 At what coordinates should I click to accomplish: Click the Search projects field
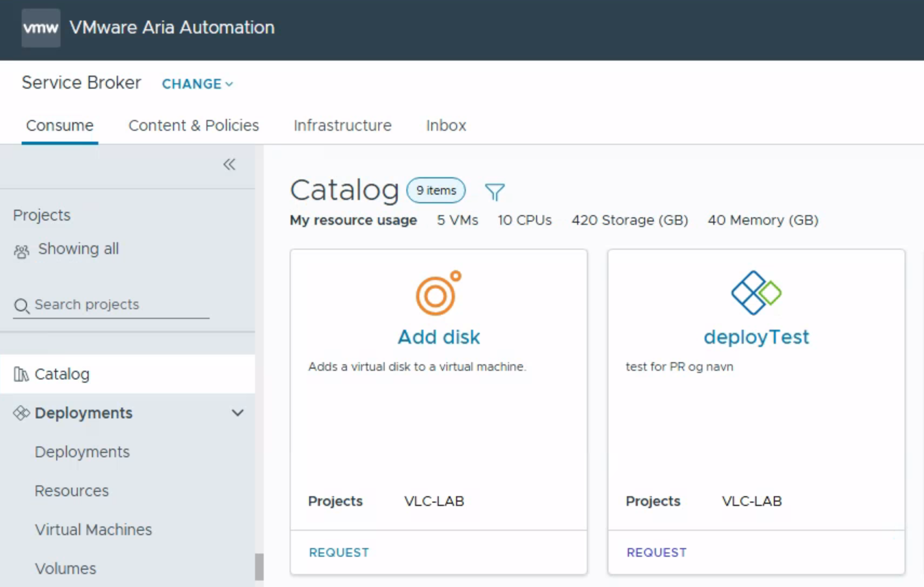tap(111, 305)
